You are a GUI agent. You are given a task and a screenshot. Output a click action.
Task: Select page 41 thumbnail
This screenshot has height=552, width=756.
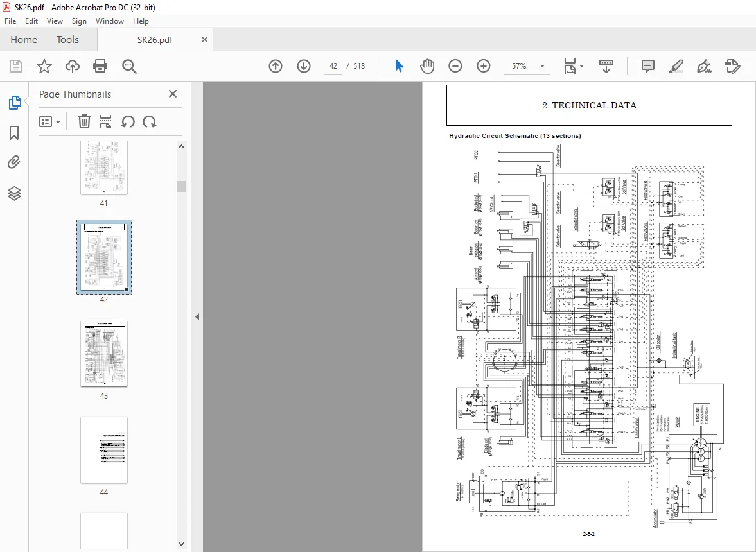(x=103, y=168)
